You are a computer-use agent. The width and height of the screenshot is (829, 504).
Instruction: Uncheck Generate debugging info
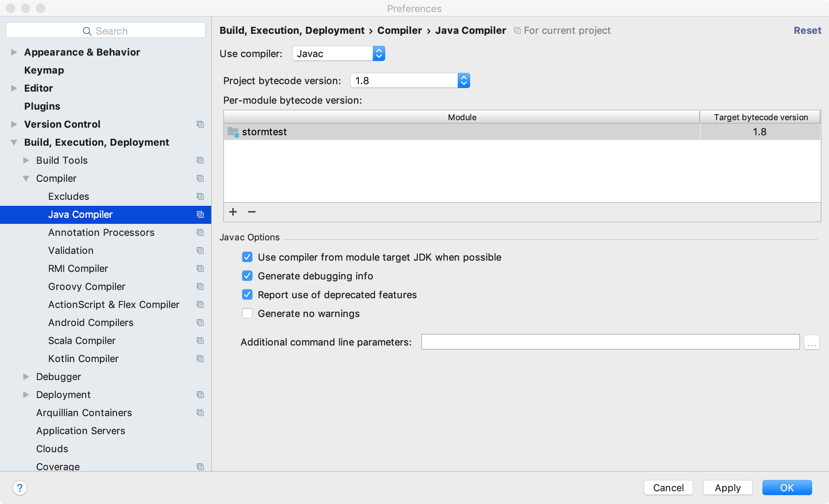coord(247,276)
